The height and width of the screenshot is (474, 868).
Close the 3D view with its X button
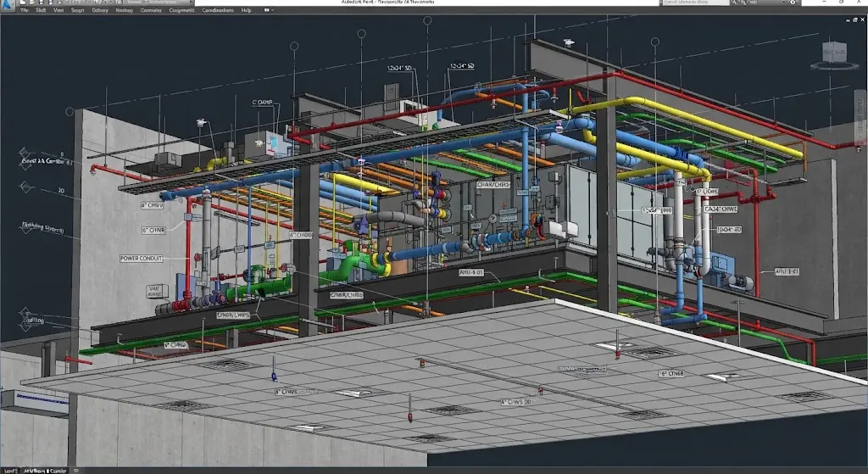pyautogui.click(x=862, y=20)
